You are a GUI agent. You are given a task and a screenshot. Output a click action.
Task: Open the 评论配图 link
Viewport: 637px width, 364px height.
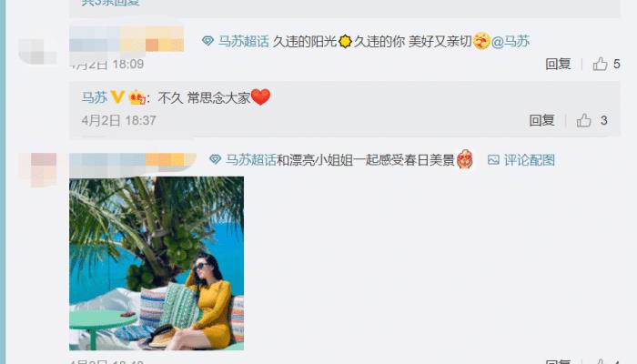[x=530, y=159]
